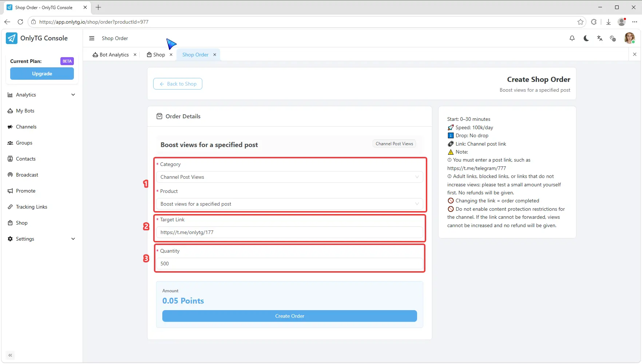Close the Shop Order tab
This screenshot has width=642, height=364.
click(x=215, y=55)
